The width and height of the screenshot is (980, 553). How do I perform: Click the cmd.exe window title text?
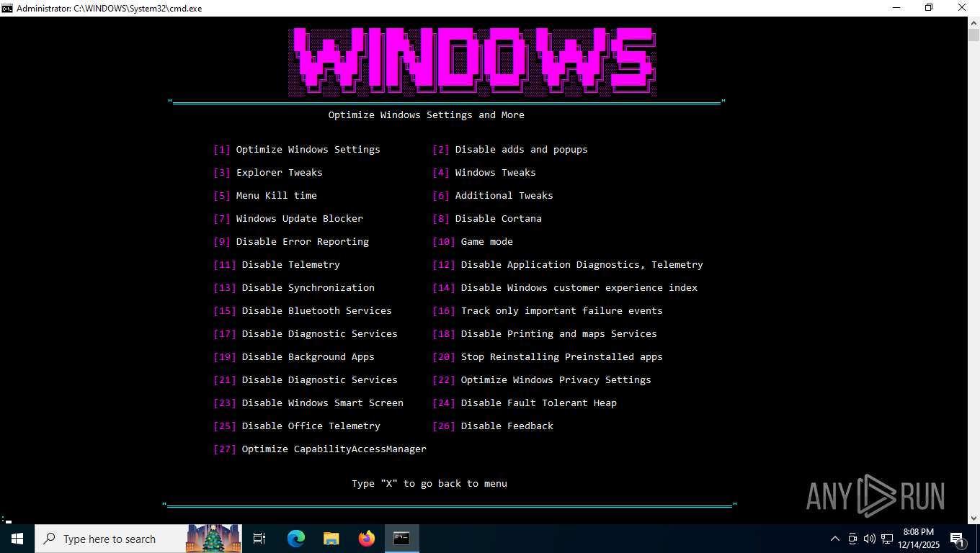[109, 8]
